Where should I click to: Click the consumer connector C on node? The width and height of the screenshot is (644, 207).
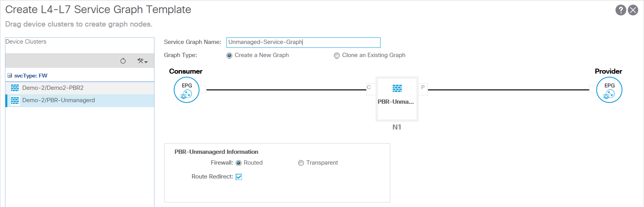(369, 88)
